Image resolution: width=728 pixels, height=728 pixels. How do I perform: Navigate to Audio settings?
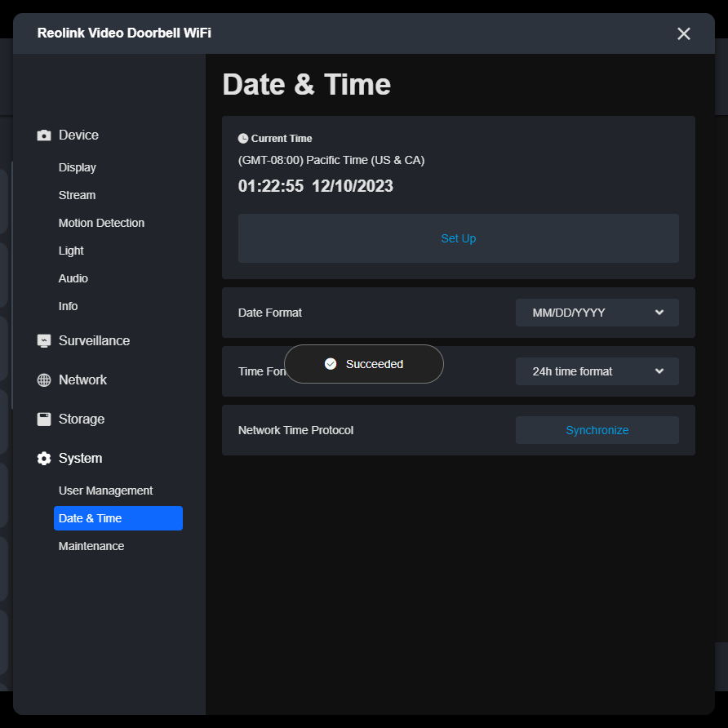pos(73,278)
